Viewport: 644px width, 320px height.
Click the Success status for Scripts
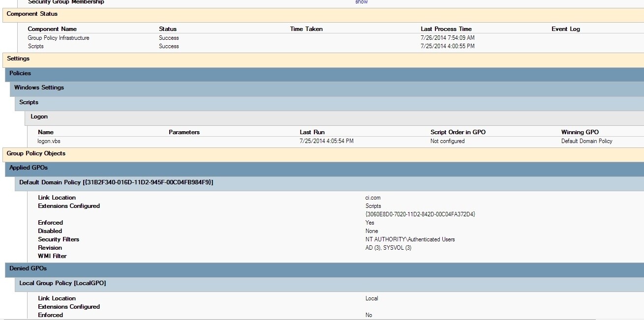169,46
